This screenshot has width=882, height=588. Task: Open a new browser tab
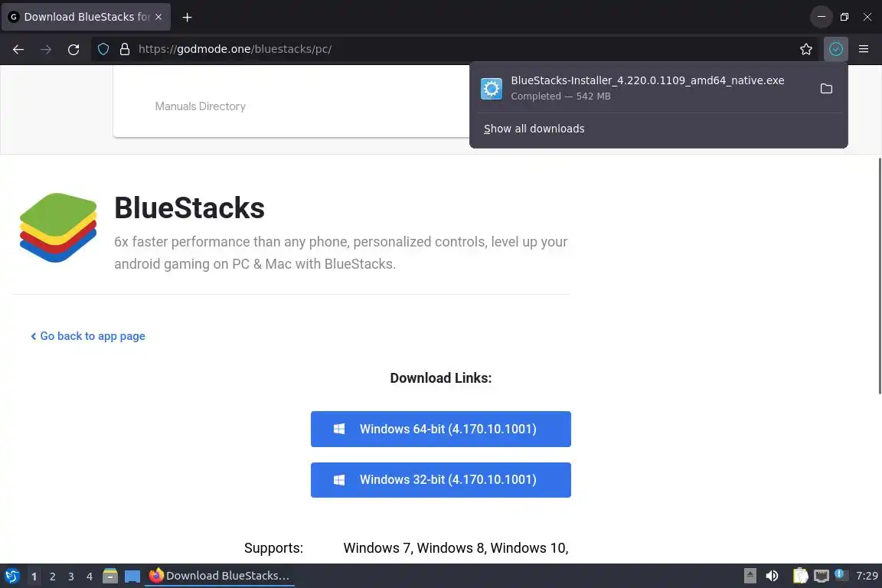coord(188,18)
